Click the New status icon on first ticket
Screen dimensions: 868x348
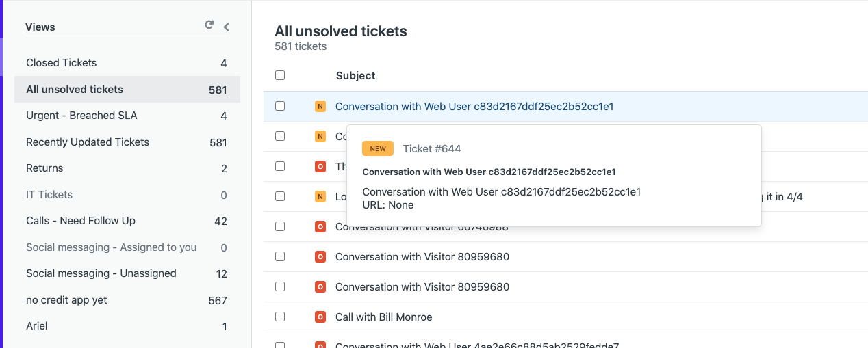click(320, 107)
